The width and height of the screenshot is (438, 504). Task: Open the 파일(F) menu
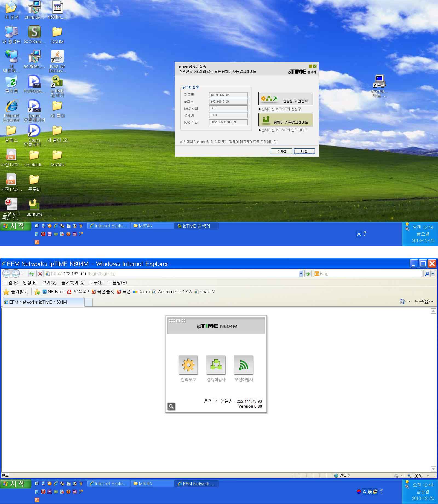tap(11, 283)
